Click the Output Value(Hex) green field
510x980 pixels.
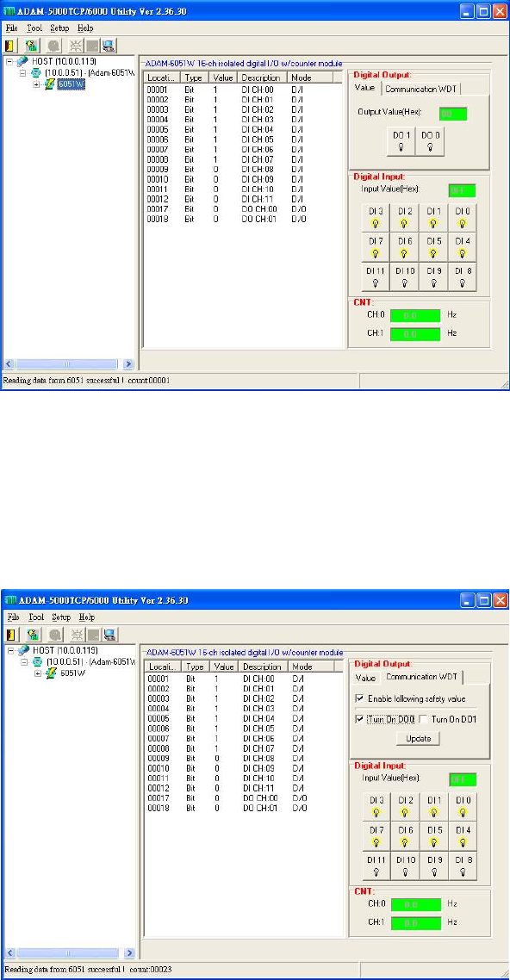pyautogui.click(x=453, y=114)
